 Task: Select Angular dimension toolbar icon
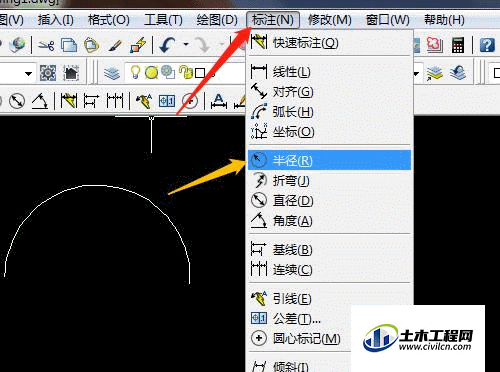pyautogui.click(x=40, y=101)
